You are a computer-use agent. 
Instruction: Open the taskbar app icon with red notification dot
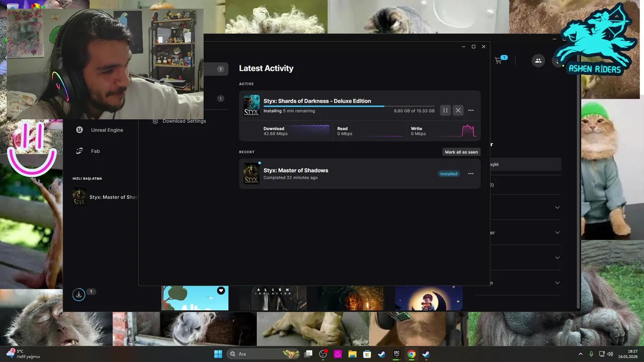coord(323,354)
